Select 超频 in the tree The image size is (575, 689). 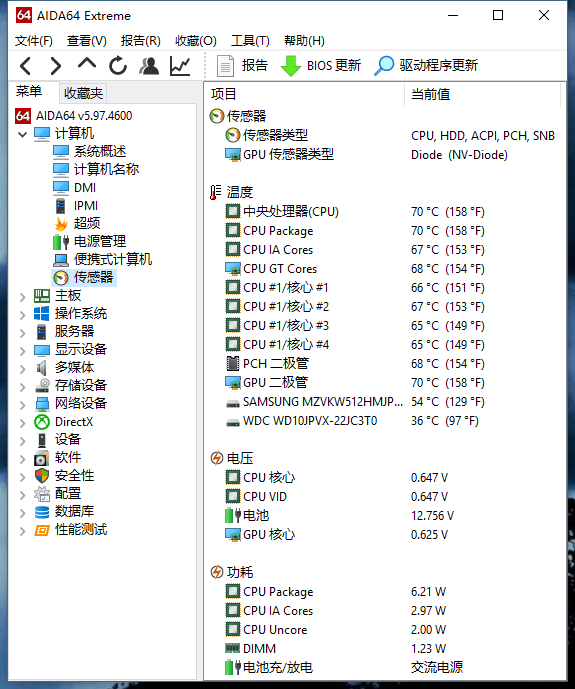pyautogui.click(x=87, y=223)
